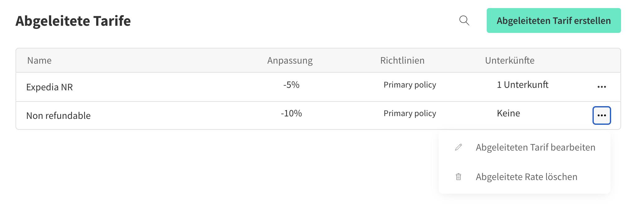Click the pencil edit icon in menu

[458, 147]
